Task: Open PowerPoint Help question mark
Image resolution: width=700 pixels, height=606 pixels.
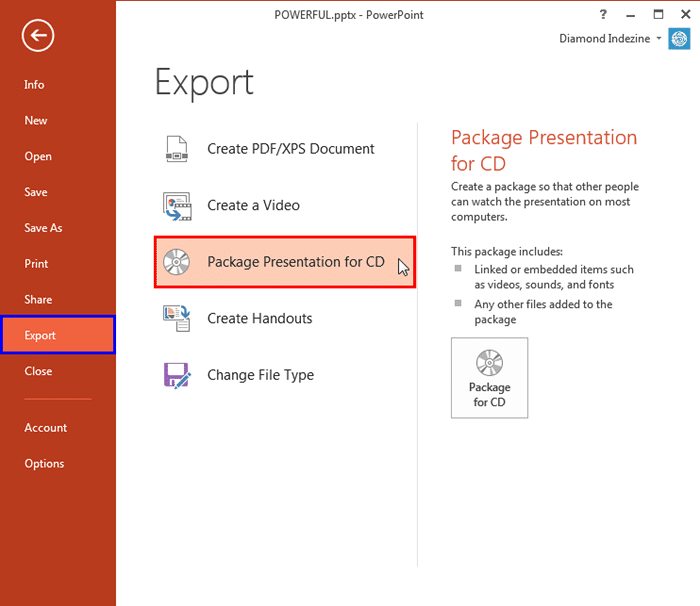Action: [603, 14]
